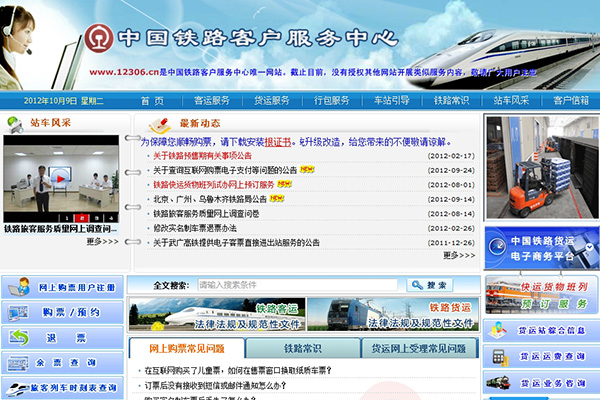Open the 铁路客运 法律法规 banner
The image size is (600, 400).
(217, 315)
